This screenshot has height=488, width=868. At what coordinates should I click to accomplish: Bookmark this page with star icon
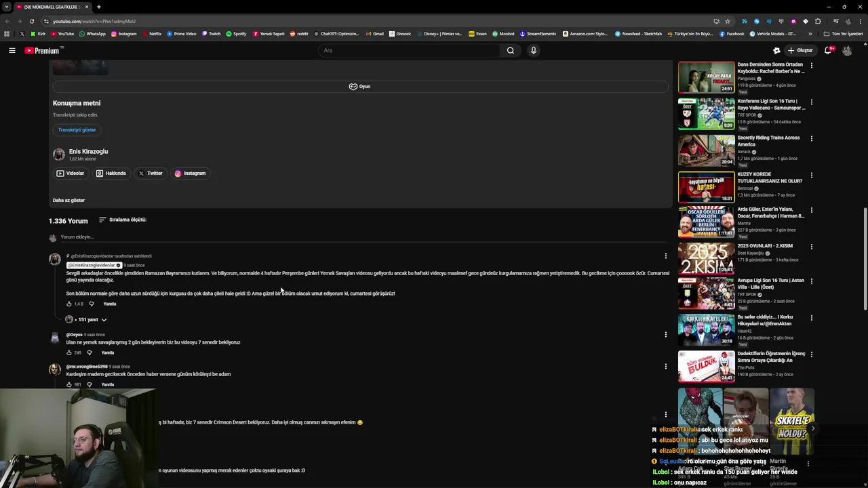728,21
